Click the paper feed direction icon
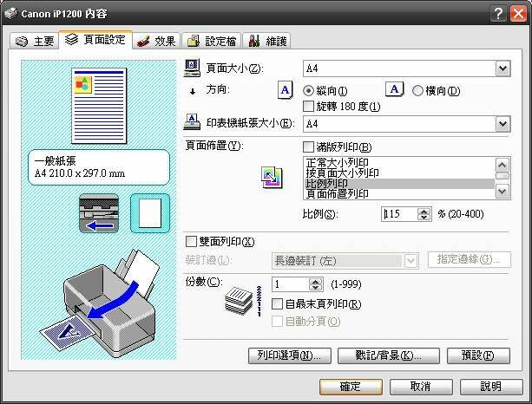This screenshot has width=532, height=404. (x=99, y=213)
